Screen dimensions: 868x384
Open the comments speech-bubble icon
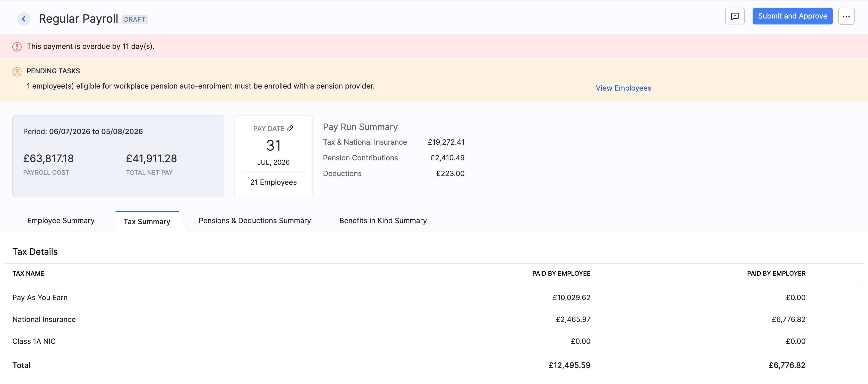[735, 16]
